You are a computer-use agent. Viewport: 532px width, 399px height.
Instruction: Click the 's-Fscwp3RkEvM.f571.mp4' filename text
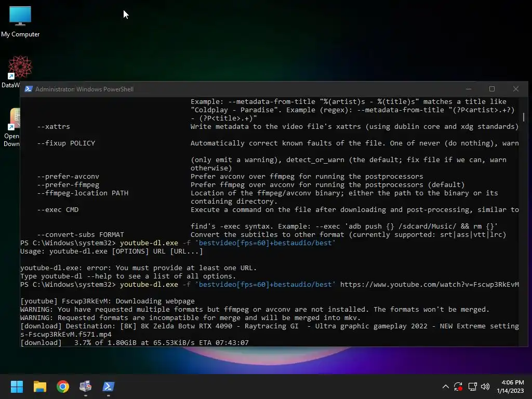point(66,335)
